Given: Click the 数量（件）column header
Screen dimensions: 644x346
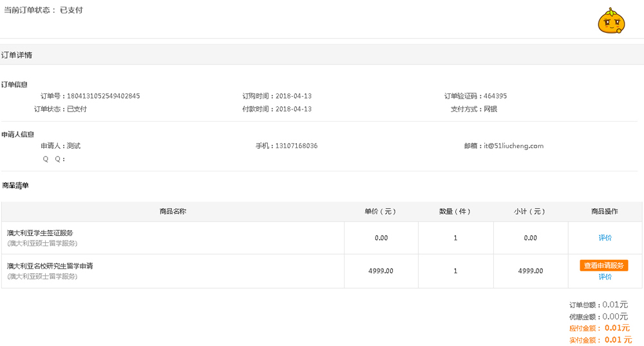Looking at the screenshot, I should [455, 211].
